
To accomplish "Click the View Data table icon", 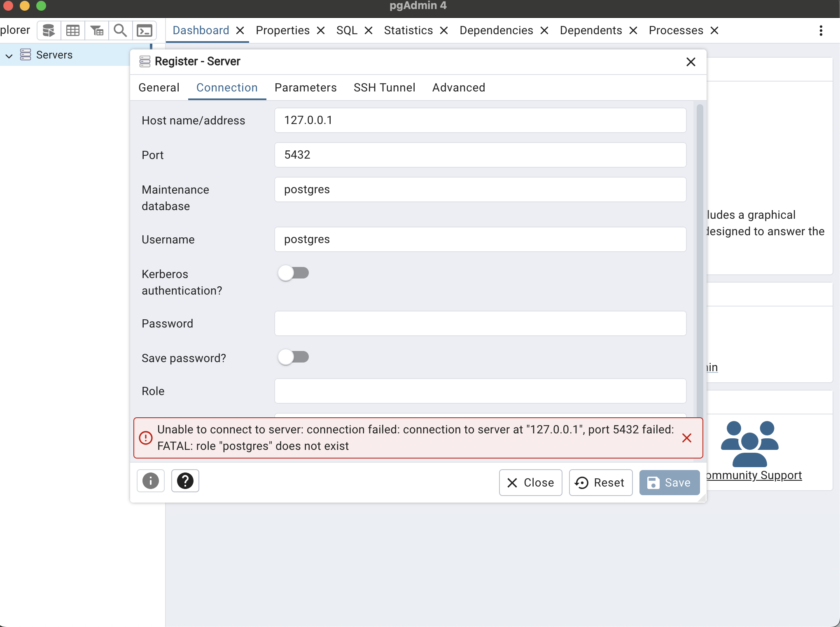I will [x=73, y=30].
